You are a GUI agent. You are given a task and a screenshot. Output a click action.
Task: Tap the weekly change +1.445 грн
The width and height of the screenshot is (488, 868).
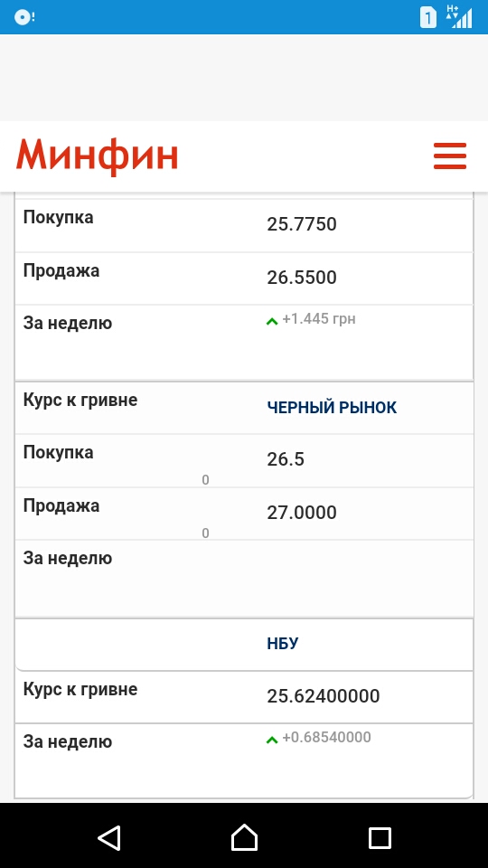[319, 319]
